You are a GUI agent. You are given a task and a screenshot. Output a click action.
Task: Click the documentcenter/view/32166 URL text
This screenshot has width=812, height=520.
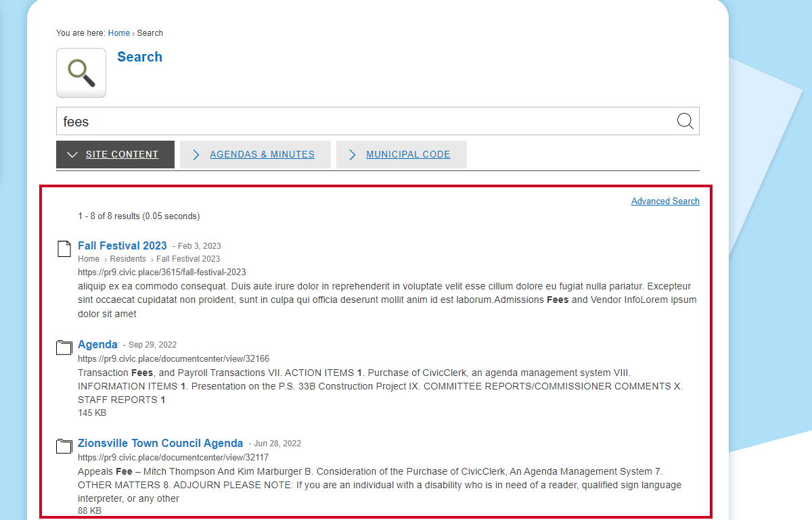pos(173,359)
